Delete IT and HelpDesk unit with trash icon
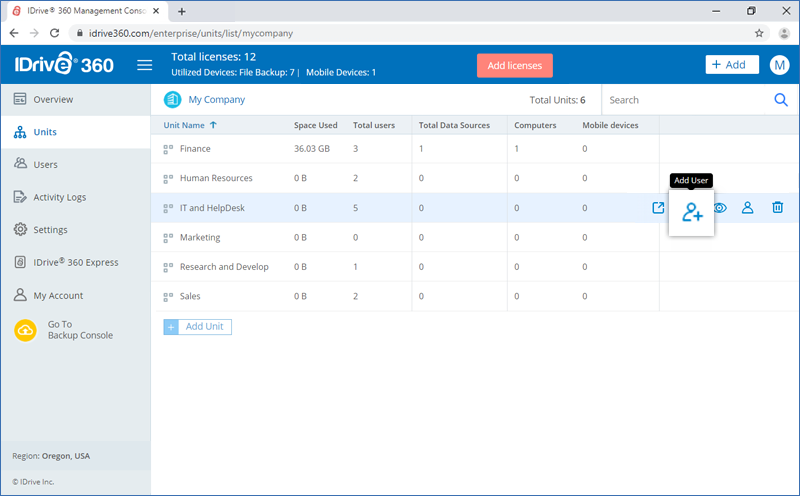 778,207
